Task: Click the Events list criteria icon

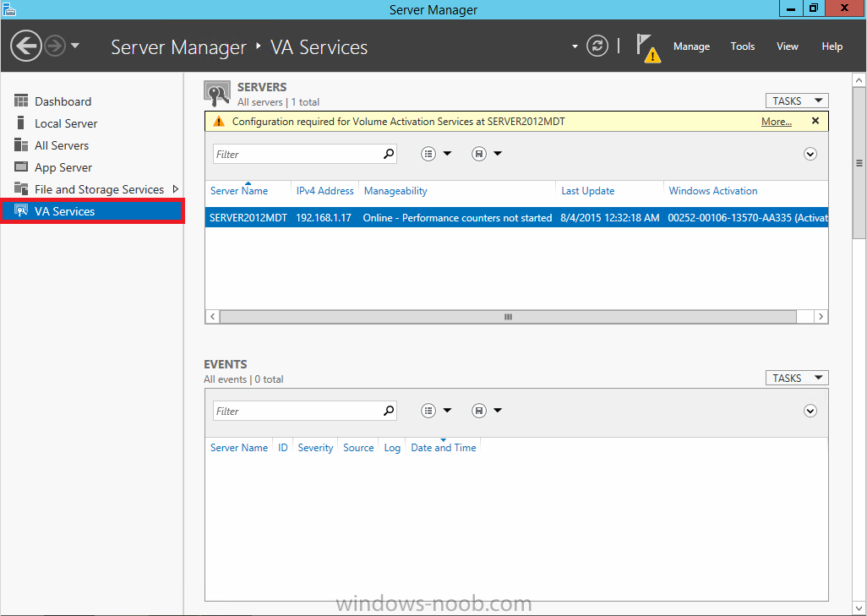Action: coord(428,411)
